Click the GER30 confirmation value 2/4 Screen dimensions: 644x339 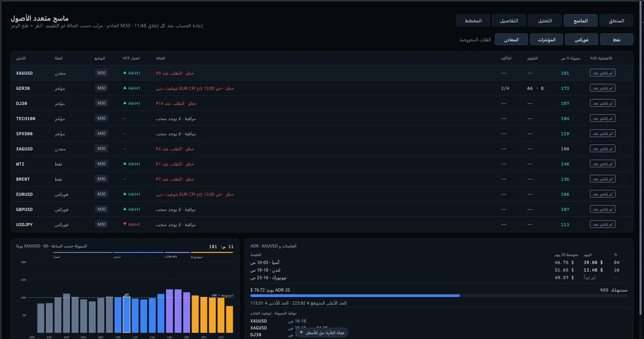(x=505, y=88)
